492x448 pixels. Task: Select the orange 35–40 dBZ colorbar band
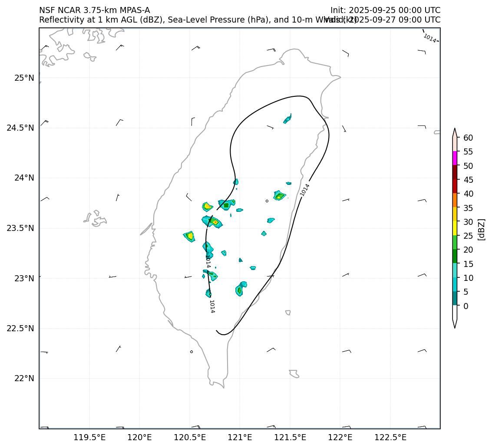[x=455, y=200]
